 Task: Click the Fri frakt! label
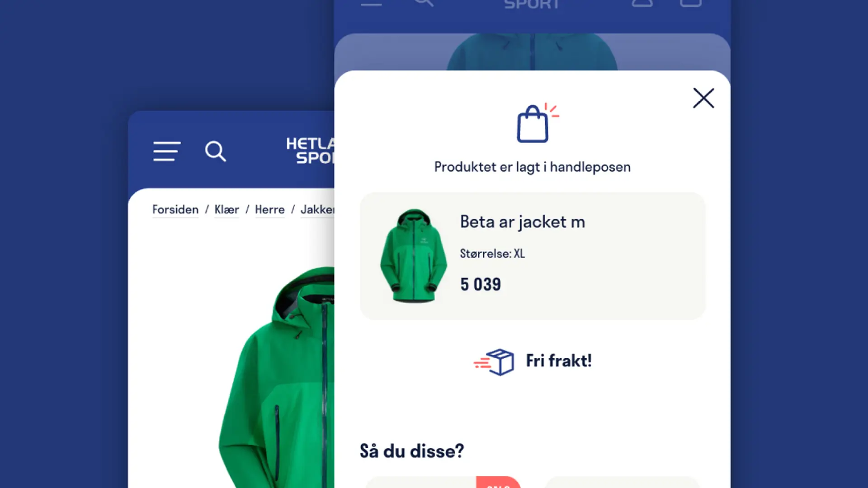559,361
